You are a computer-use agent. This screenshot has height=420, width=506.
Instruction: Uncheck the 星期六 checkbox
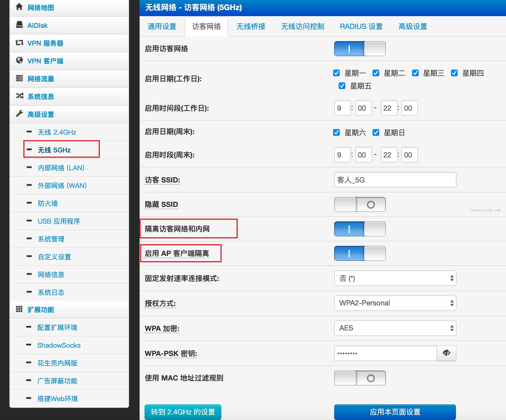(336, 132)
